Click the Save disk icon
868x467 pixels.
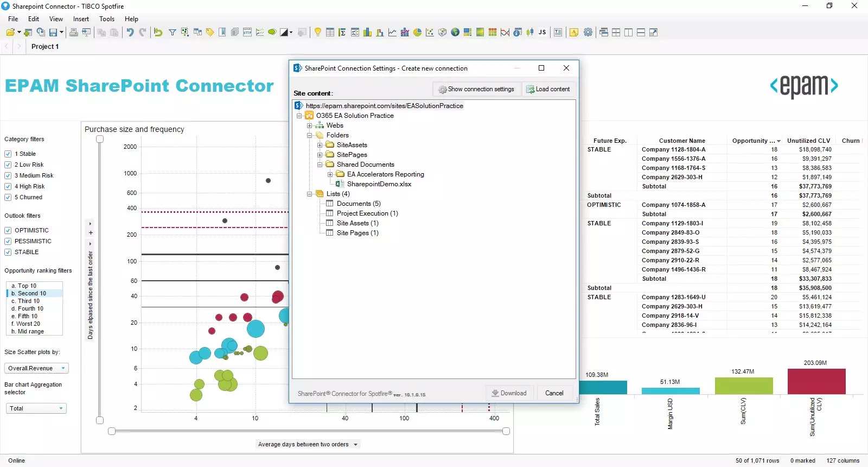click(54, 33)
